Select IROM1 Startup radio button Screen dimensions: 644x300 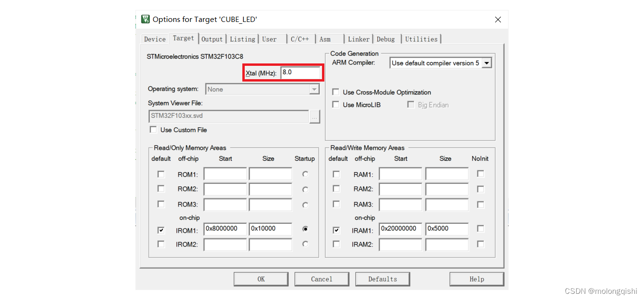pos(305,229)
